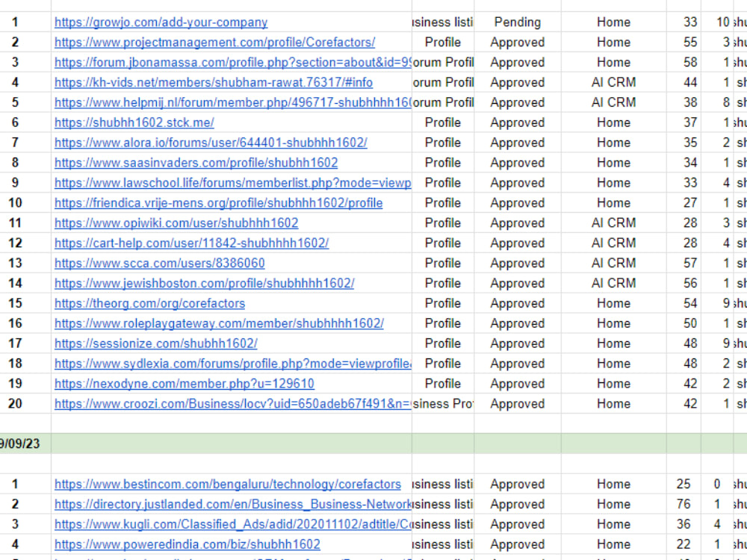Viewport: 747px width, 560px height.
Task: Open the poweredindia.com biz link
Action: pos(187,544)
